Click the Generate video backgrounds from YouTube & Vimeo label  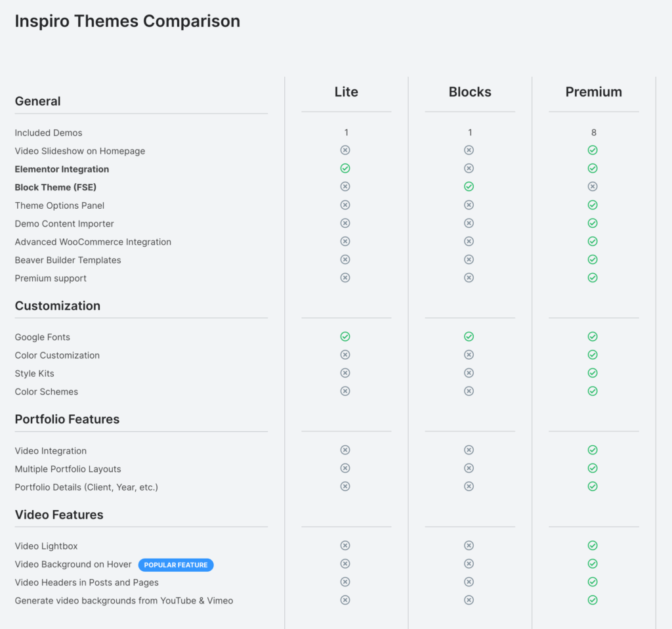pos(124,601)
